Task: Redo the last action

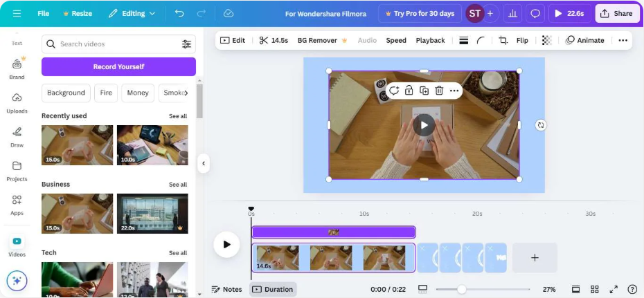Action: (202, 14)
